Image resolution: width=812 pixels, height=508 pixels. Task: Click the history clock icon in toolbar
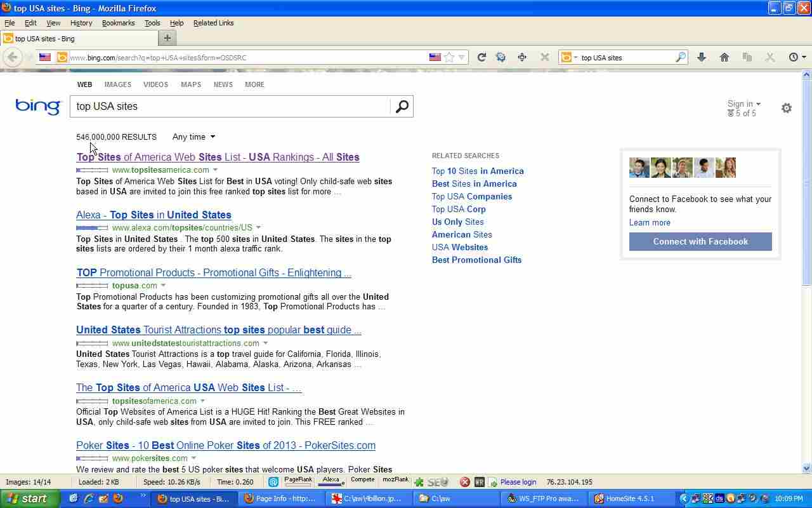(x=793, y=57)
